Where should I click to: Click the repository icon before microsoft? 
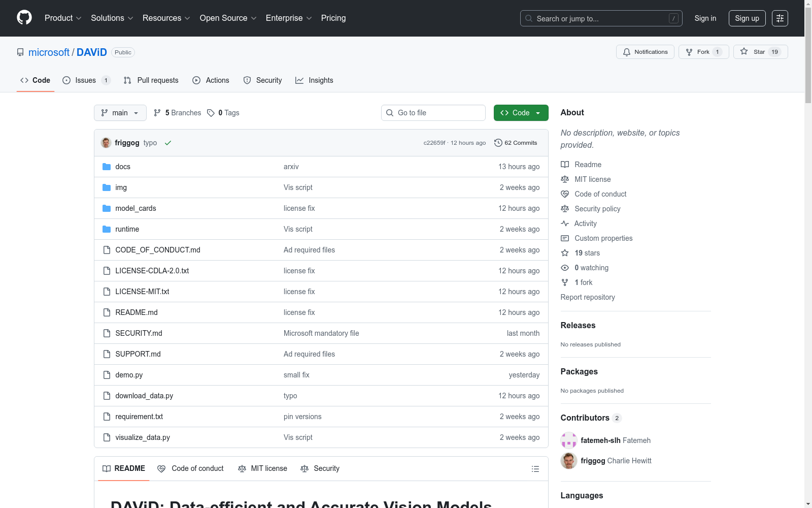pos(20,52)
